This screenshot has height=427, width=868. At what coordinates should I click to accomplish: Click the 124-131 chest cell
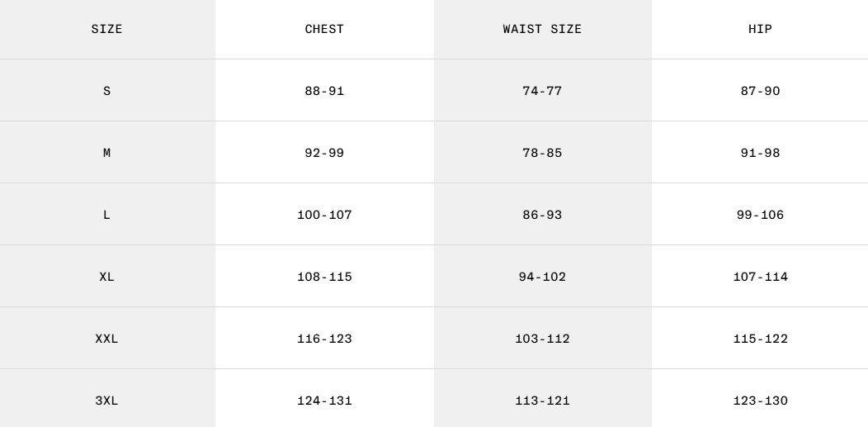click(324, 401)
